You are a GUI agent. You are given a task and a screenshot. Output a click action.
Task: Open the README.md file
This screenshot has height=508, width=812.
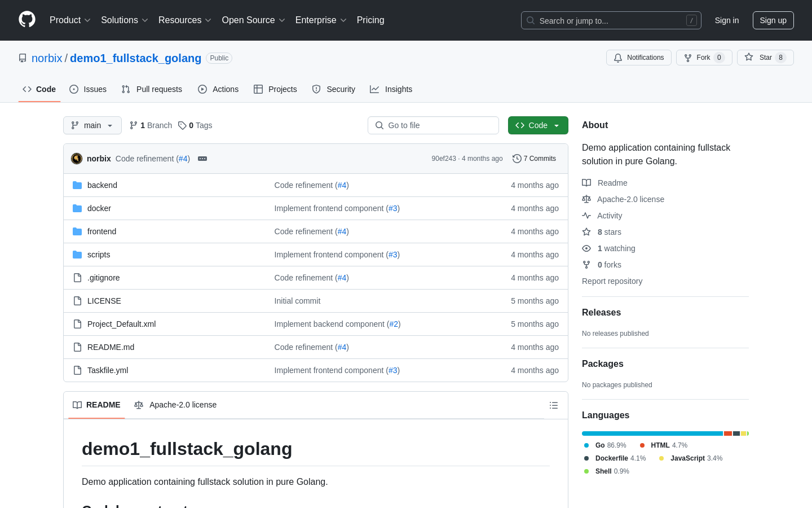coord(111,347)
